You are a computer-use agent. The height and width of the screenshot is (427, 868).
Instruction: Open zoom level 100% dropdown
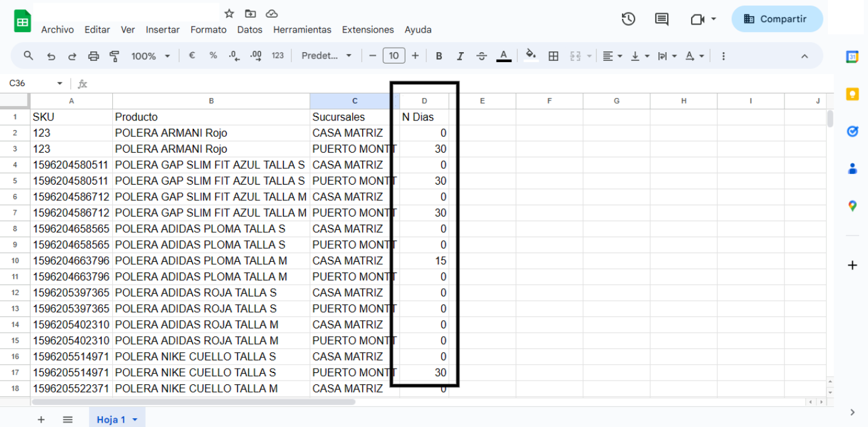click(x=150, y=56)
